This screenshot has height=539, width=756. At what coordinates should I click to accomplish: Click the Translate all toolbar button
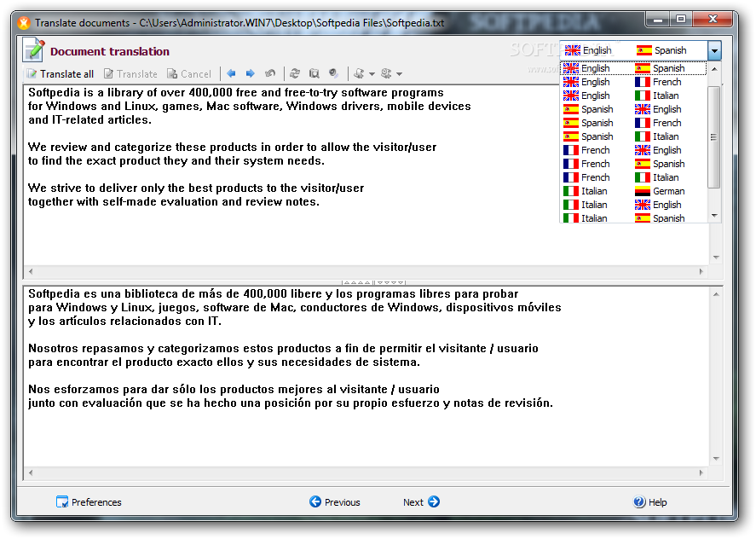coord(61,74)
